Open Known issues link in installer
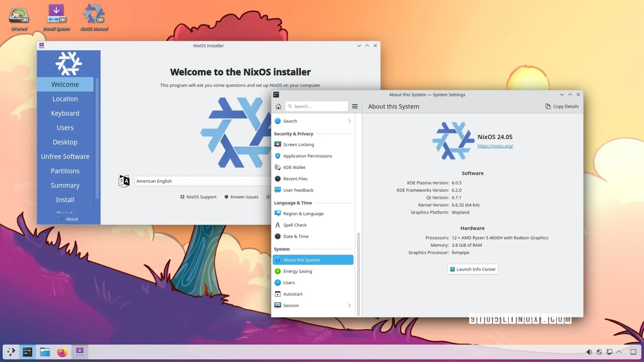Viewport: 644px width, 362px height. [x=241, y=197]
